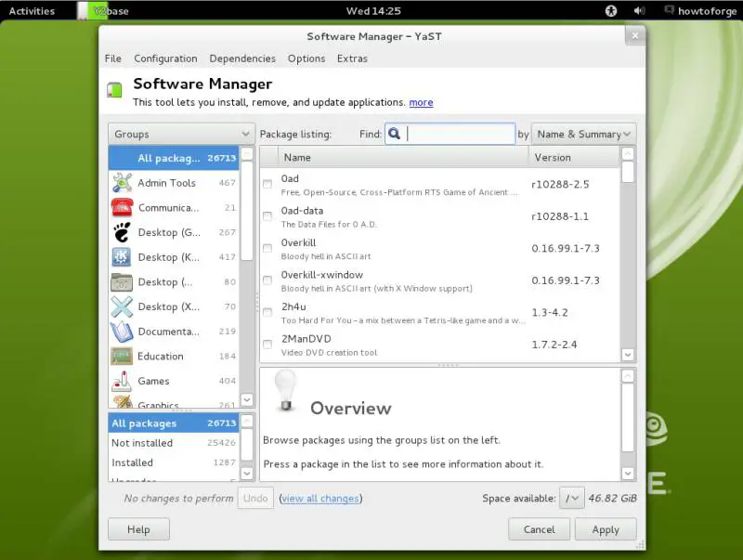The image size is (743, 560).
Task: Check the 0ad-data package checkbox
Action: pyautogui.click(x=267, y=216)
